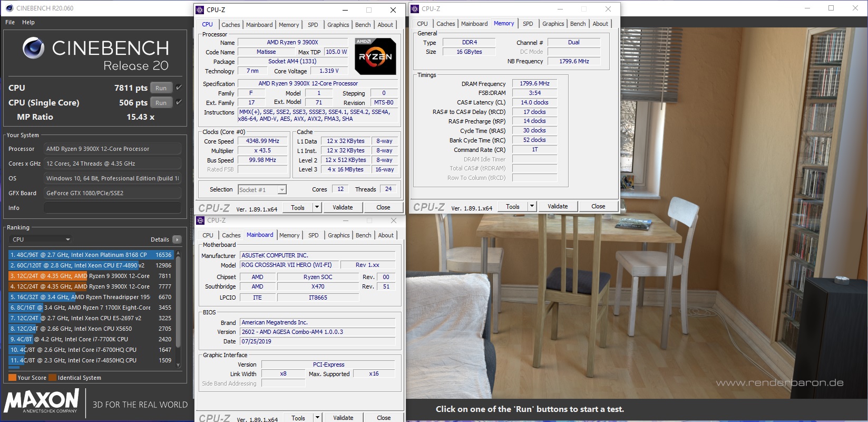The image size is (868, 422).
Task: Open About tab in CPU window
Action: click(385, 25)
